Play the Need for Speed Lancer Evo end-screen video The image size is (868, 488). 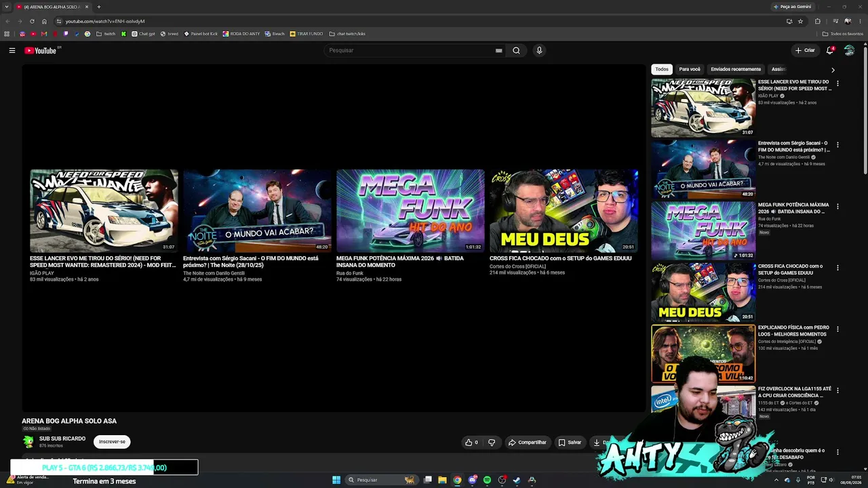104,211
